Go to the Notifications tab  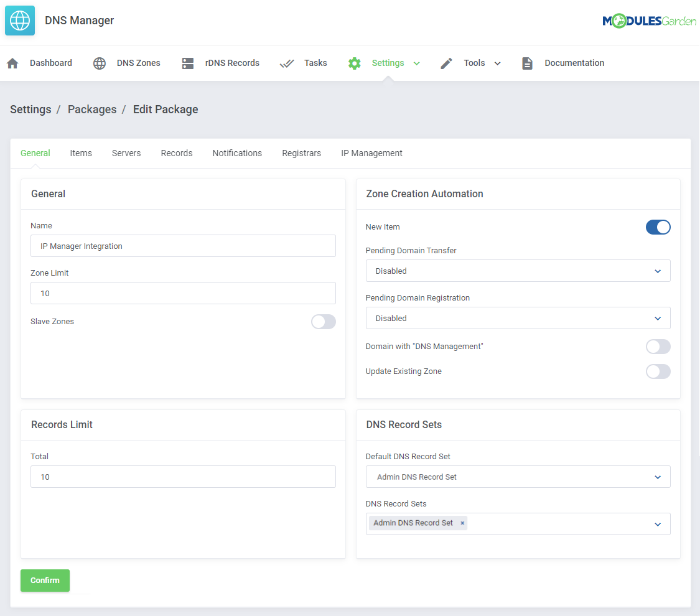tap(237, 153)
